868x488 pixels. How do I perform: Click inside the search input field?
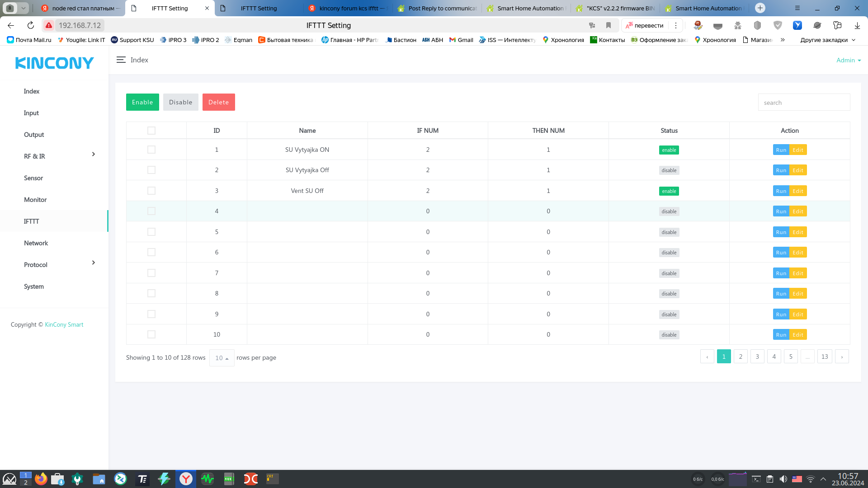[804, 103]
